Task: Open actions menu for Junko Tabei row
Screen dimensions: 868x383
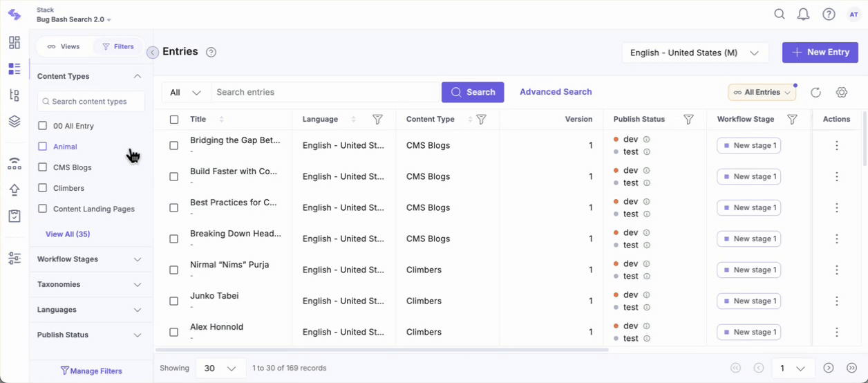Action: point(837,301)
